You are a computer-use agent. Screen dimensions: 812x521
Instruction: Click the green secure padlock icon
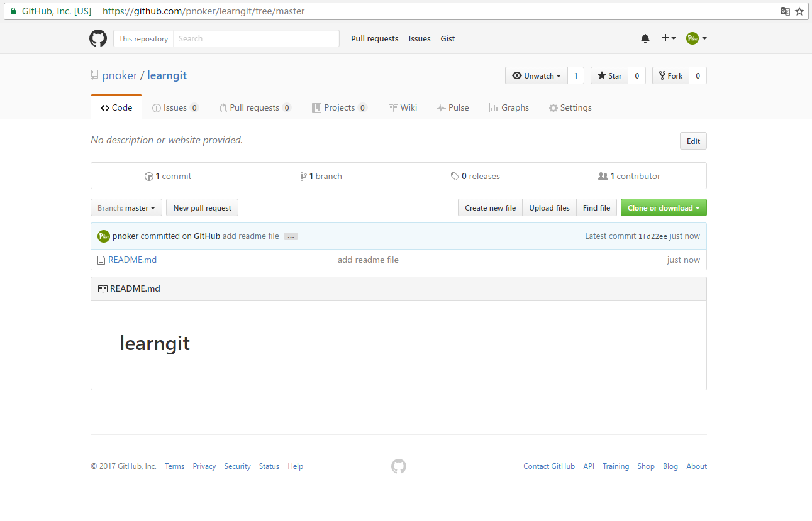click(x=13, y=11)
